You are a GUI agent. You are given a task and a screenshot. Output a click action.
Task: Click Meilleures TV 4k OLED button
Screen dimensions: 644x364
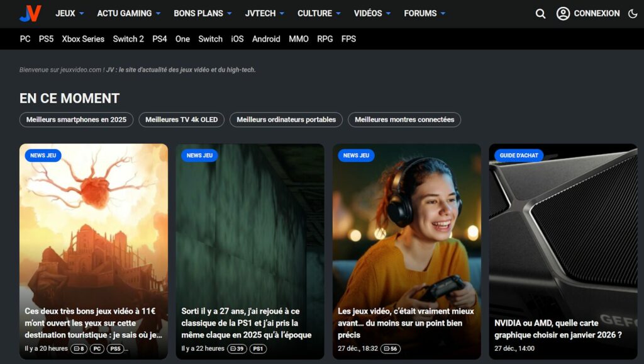click(x=181, y=120)
